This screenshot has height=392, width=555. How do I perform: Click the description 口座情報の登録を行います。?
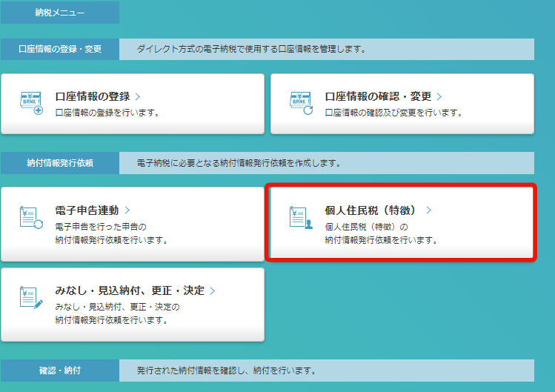(x=107, y=113)
